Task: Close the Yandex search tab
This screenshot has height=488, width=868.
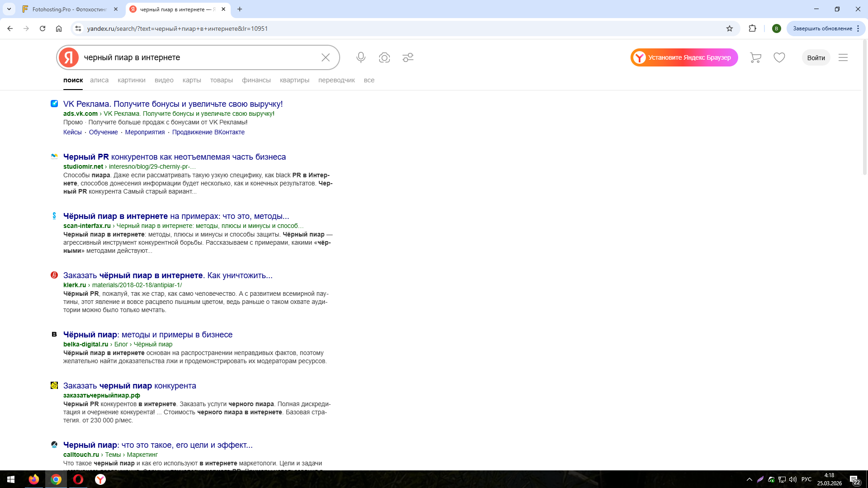Action: coord(223,9)
